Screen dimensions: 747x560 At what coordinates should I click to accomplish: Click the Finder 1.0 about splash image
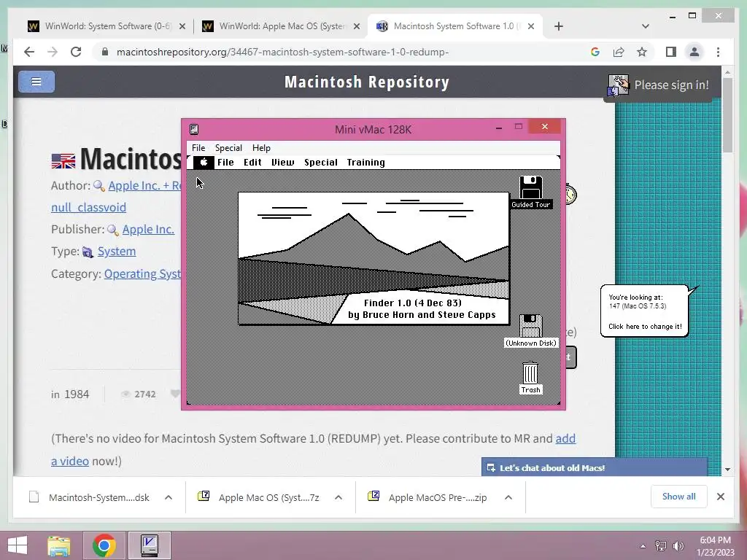pyautogui.click(x=373, y=259)
